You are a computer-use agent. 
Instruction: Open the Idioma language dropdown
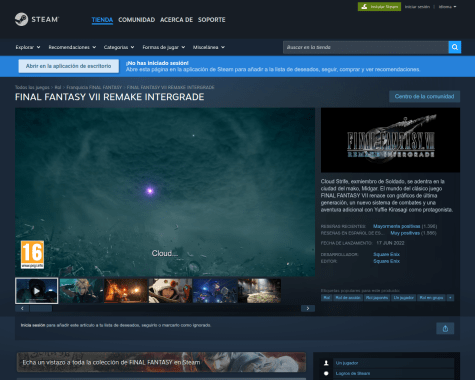[447, 7]
